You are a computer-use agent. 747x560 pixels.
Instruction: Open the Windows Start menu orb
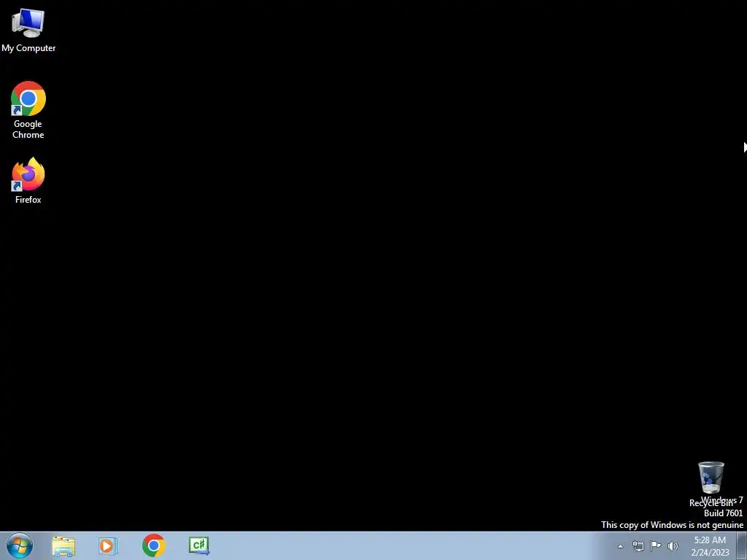pos(20,545)
